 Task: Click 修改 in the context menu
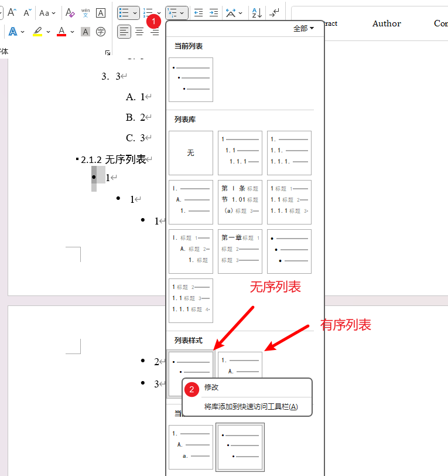pyautogui.click(x=211, y=387)
